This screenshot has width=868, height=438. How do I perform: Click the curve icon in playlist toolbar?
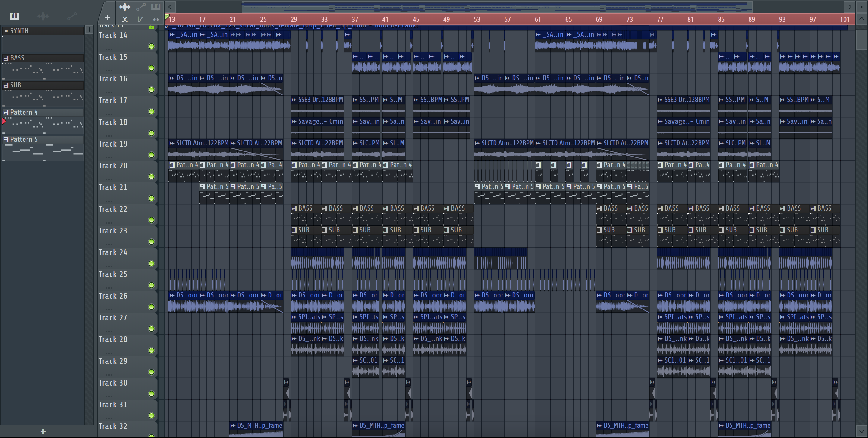[x=140, y=19]
